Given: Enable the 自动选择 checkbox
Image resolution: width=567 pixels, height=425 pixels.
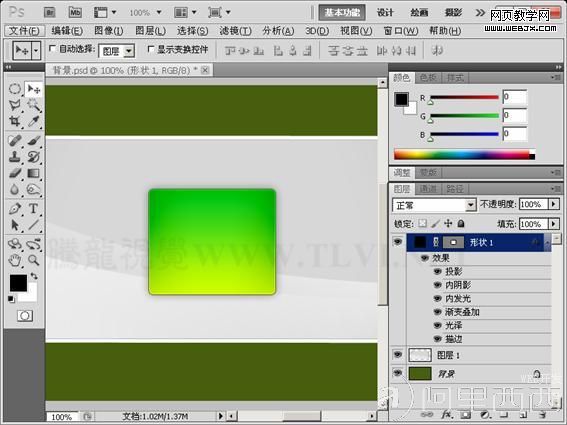Looking at the screenshot, I should (52, 48).
